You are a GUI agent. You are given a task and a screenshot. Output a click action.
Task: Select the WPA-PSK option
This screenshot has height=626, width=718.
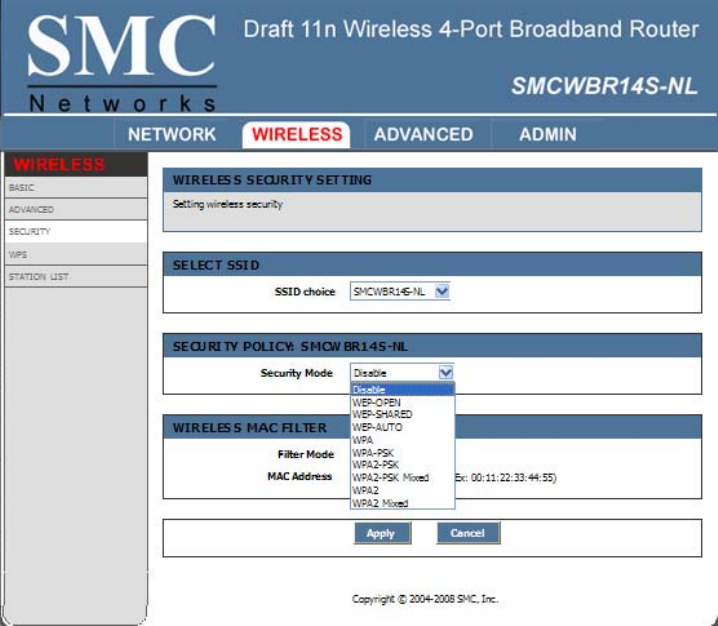pos(403,453)
